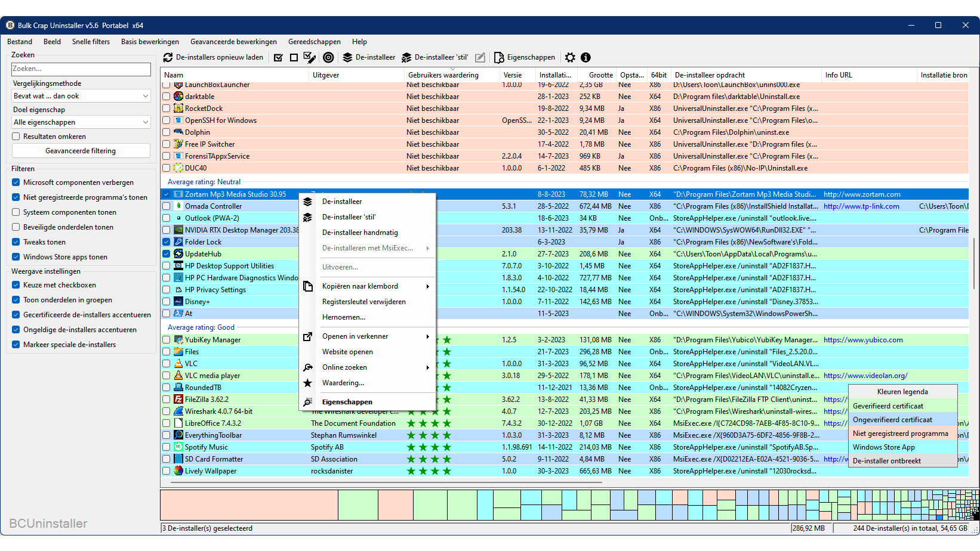Toggle 'Toon onderdelen in groepen' checkbox
Viewport: 980px width, 551px height.
tap(16, 300)
